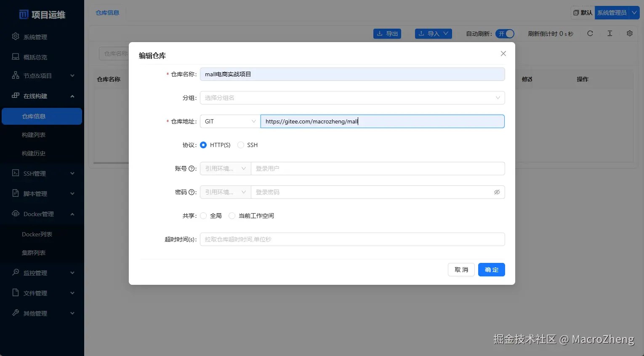Click the 超时时间 timeout input field
The height and width of the screenshot is (356, 644).
pos(352,239)
